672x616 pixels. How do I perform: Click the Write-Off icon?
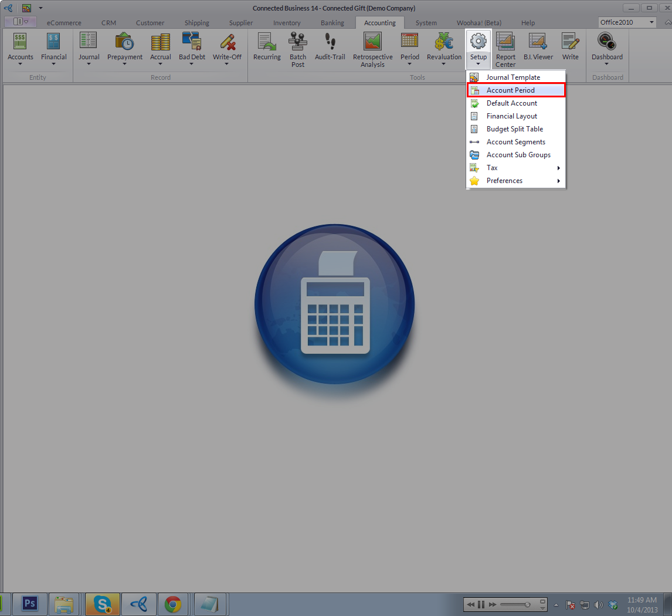(x=227, y=48)
